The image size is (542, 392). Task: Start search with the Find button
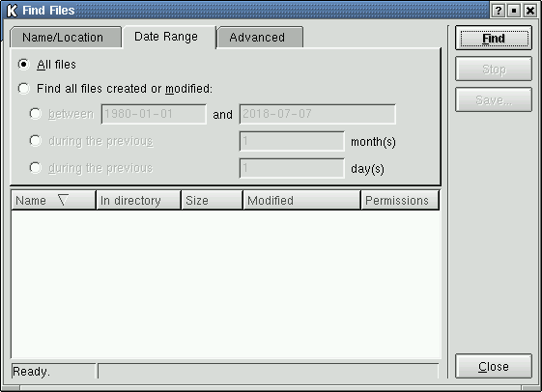494,38
